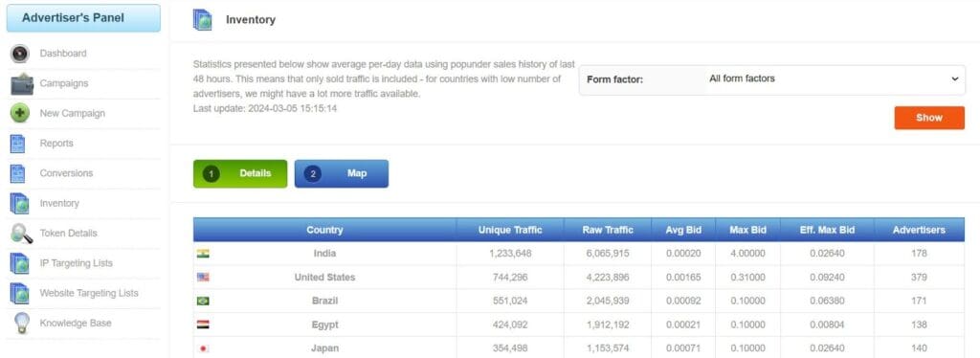Click the Campaigns wallet icon
The image size is (980, 358).
click(x=22, y=83)
